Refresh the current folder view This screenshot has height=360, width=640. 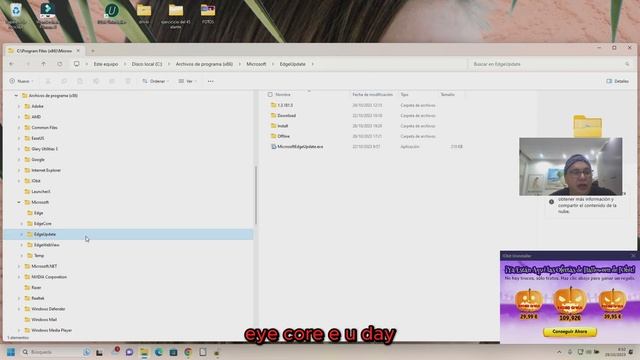60,64
